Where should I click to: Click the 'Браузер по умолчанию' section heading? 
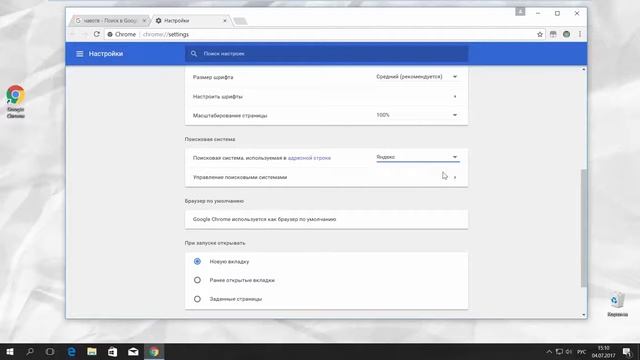[214, 201]
